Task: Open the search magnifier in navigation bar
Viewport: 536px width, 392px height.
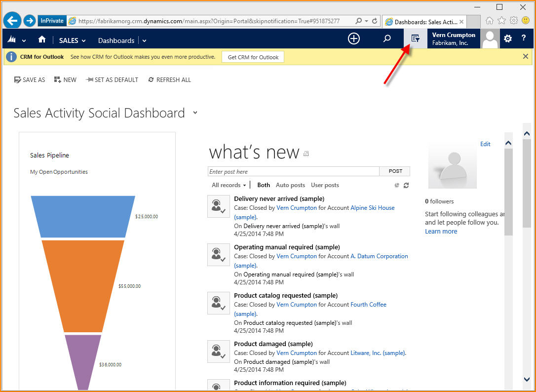Action: coord(387,39)
